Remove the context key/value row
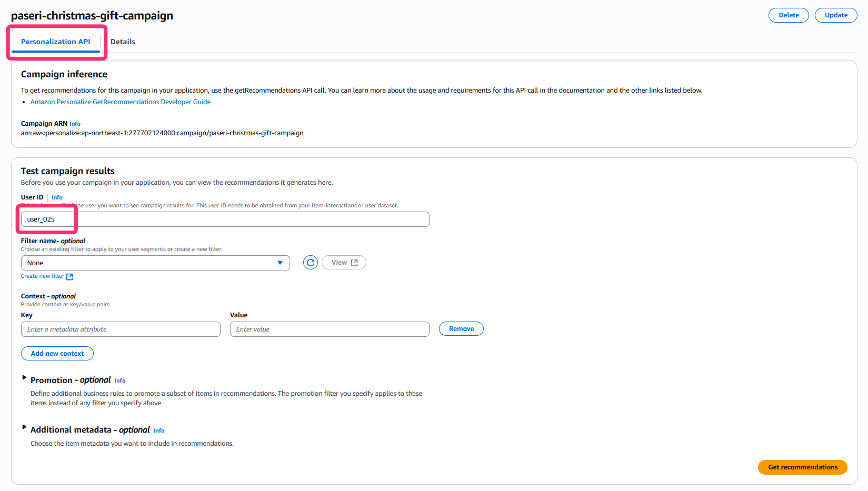Image resolution: width=868 pixels, height=491 pixels. pos(461,329)
